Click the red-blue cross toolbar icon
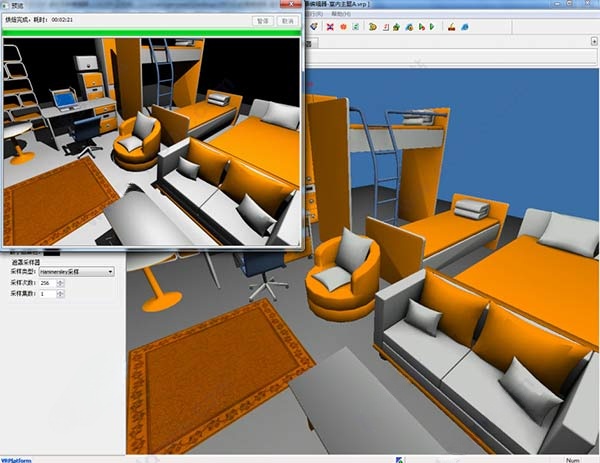The image size is (600, 463). [330, 27]
